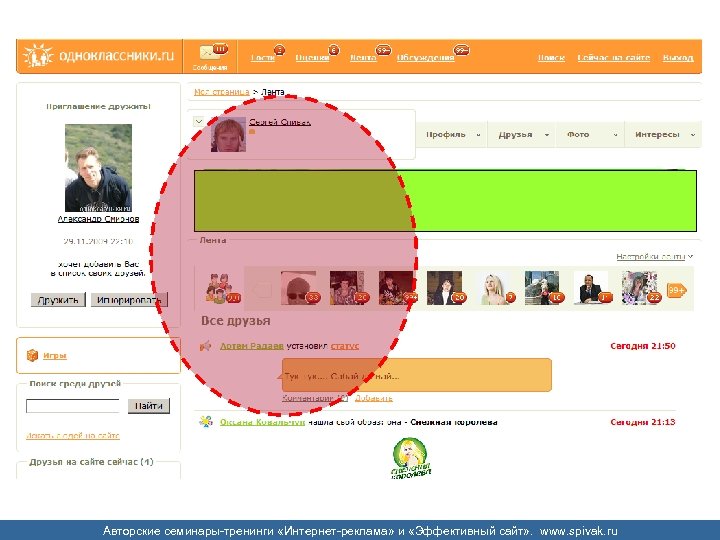This screenshot has width=720, height=540.
Task: Open the Оценки (ratings) link
Action: [x=312, y=58]
